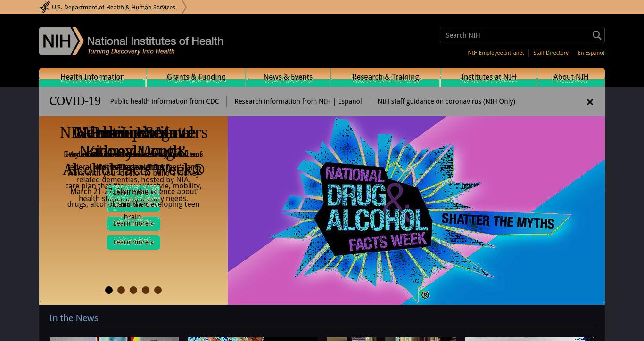Select the third carousel slide dot
The width and height of the screenshot is (644, 341).
coord(133,290)
